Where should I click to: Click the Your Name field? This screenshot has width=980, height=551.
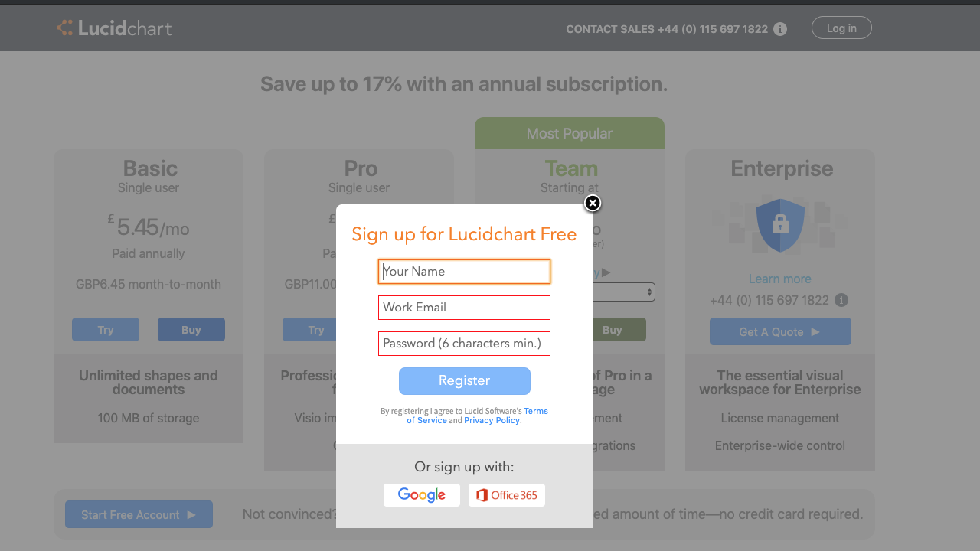point(464,272)
